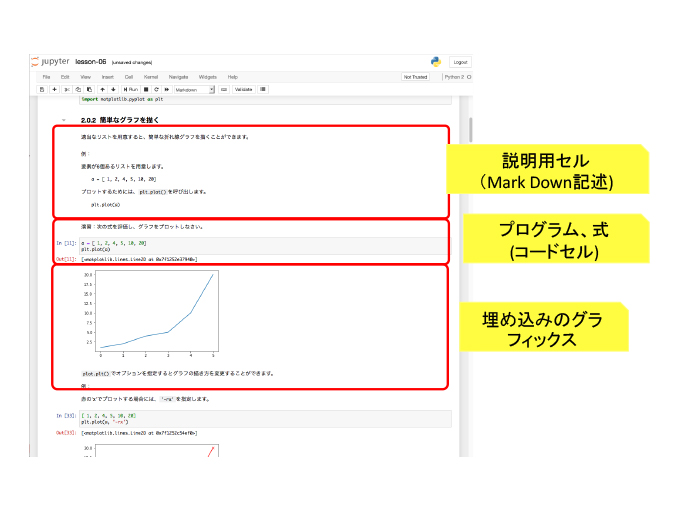Viewport: 684px width, 512px height.
Task: Interrupt the kernel with stop icon
Action: [x=145, y=89]
